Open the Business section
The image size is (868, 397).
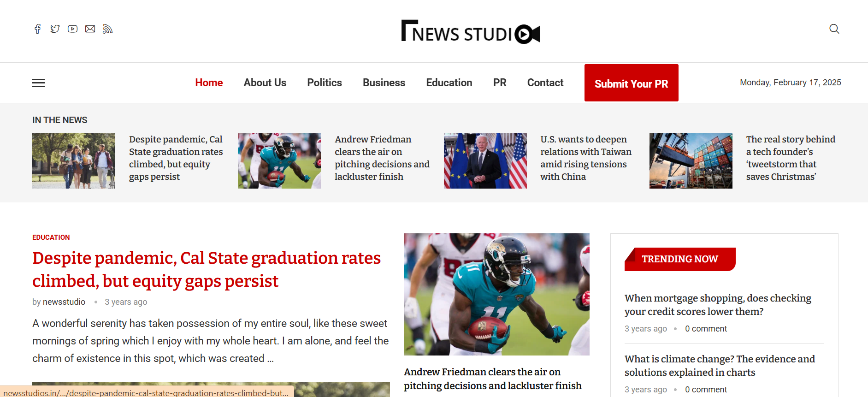[384, 83]
